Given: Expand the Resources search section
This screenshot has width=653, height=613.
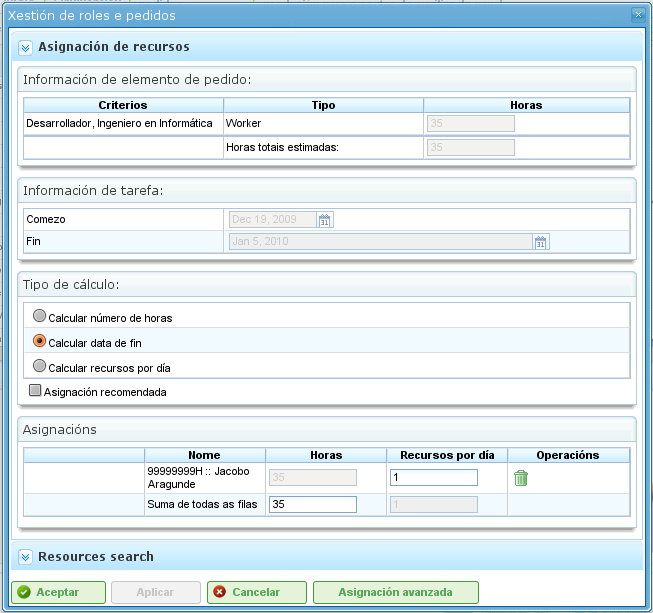Looking at the screenshot, I should [26, 556].
